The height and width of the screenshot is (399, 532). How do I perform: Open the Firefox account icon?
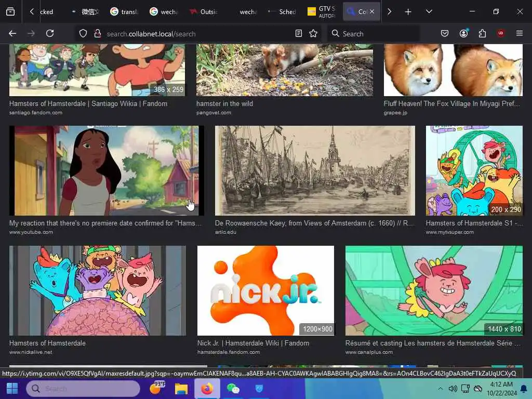tap(464, 33)
